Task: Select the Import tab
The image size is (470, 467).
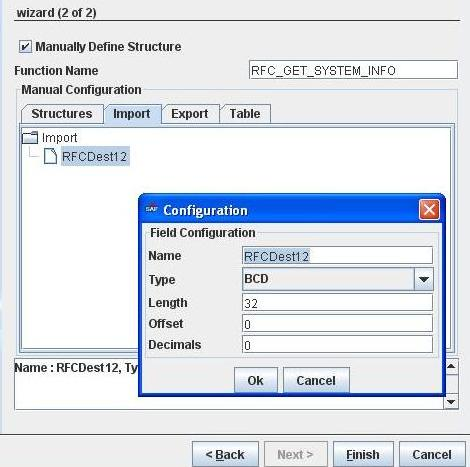Action: click(132, 114)
